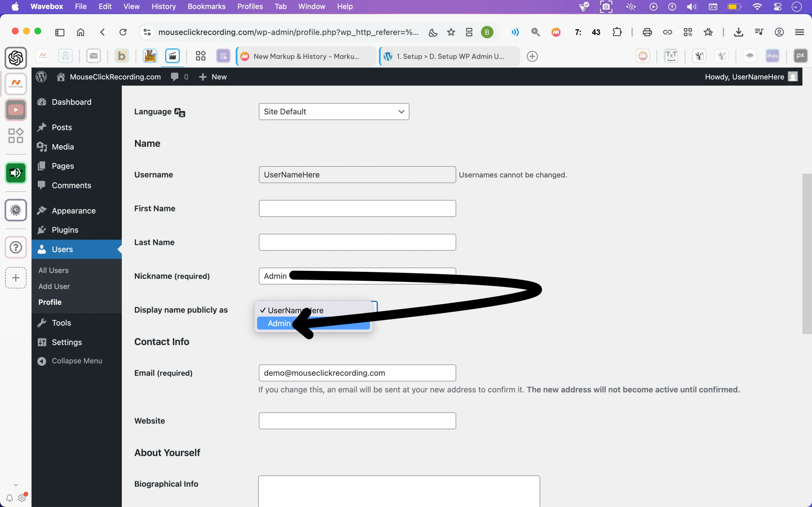
Task: Click the page vertical scrollbar thumb
Action: tap(807, 253)
